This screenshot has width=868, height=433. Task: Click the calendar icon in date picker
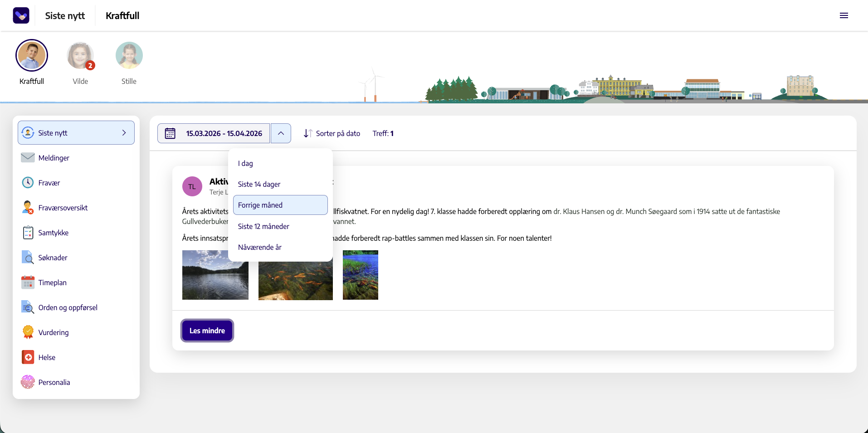coord(170,133)
